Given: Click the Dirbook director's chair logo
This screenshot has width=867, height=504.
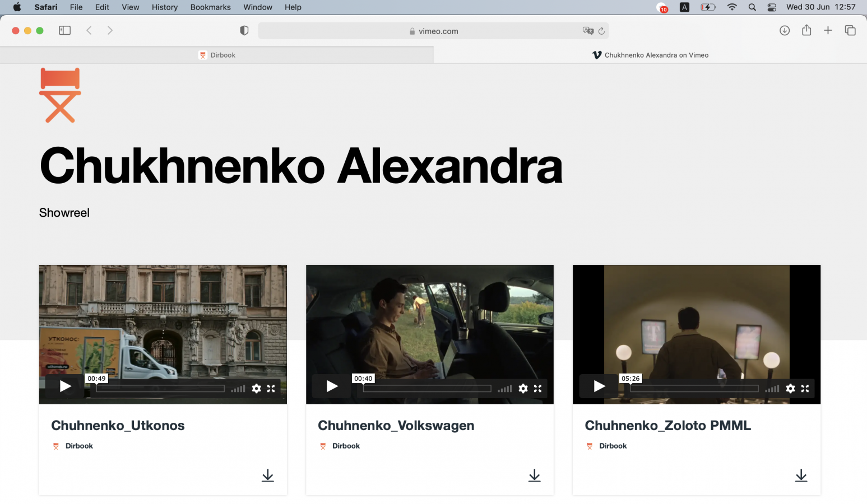Looking at the screenshot, I should (x=60, y=95).
